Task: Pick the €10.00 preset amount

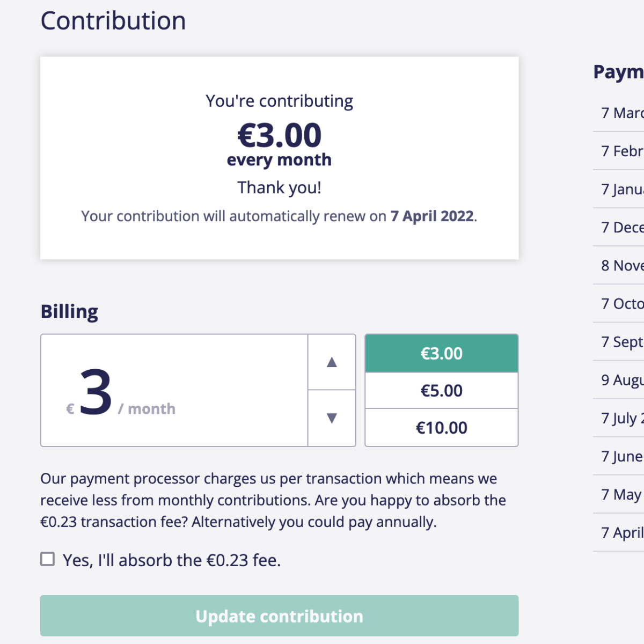Action: point(441,428)
